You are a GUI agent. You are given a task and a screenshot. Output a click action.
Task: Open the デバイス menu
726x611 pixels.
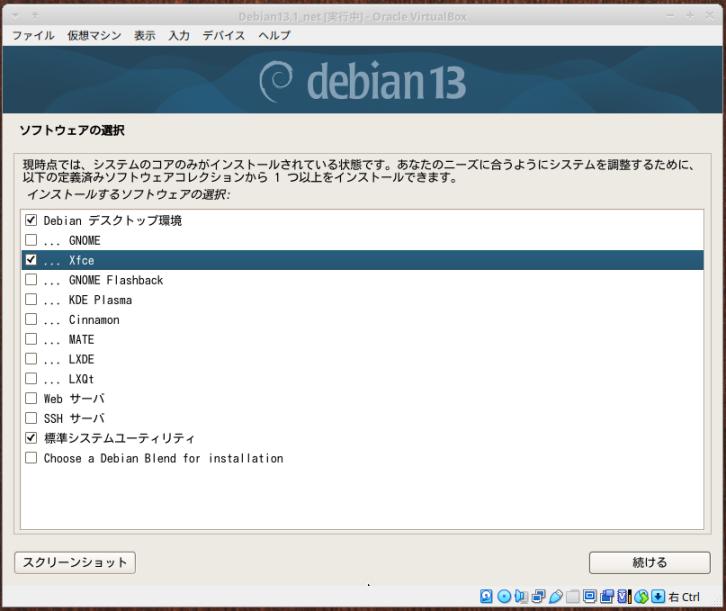click(224, 35)
